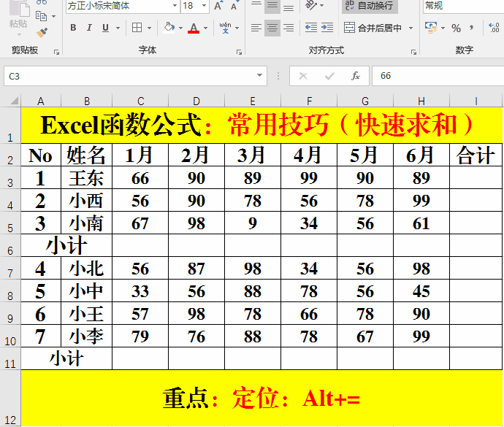Click the formula bar showing 66
Viewport: 504px width, 427px height.
pyautogui.click(x=438, y=76)
